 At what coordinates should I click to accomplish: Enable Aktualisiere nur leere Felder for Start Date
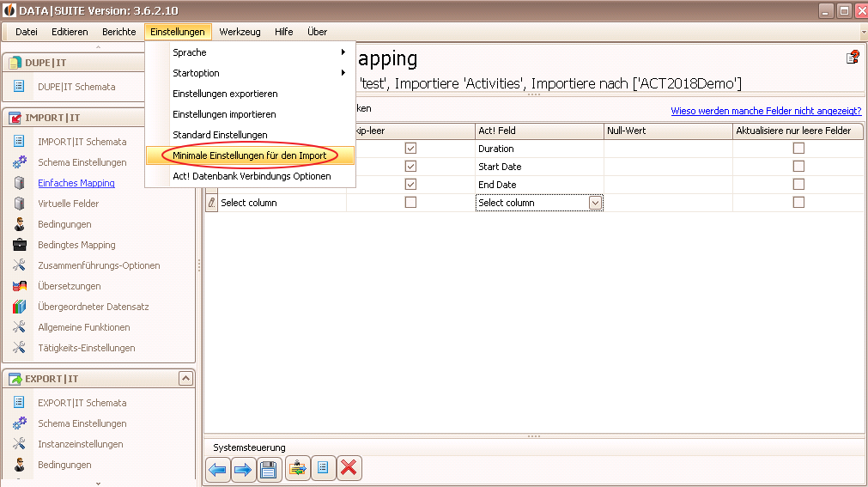point(798,167)
